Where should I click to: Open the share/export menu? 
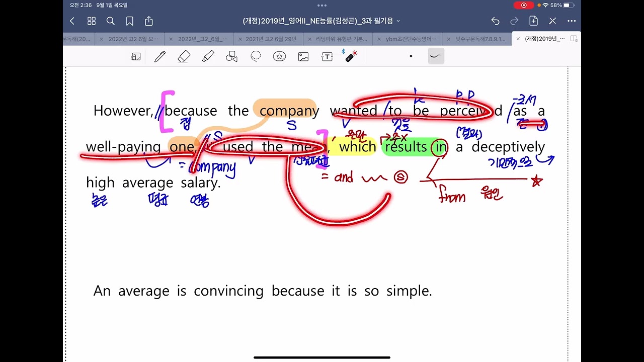tap(149, 21)
